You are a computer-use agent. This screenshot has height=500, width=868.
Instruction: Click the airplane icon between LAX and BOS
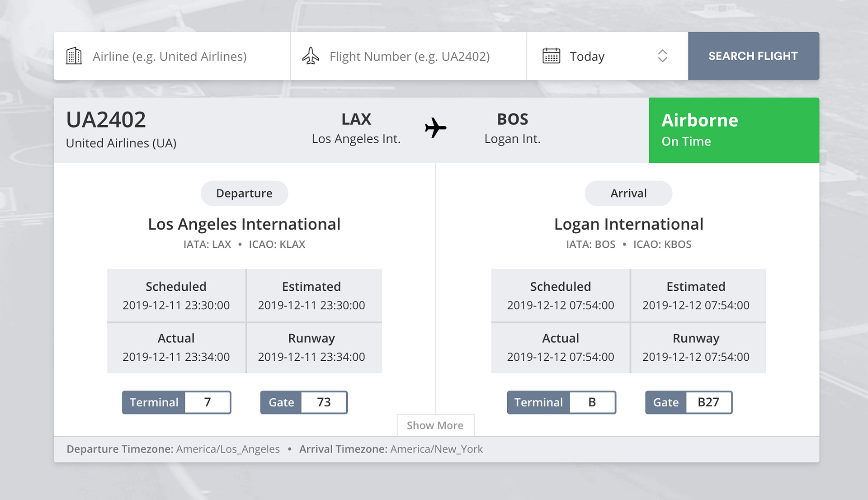[x=435, y=127]
